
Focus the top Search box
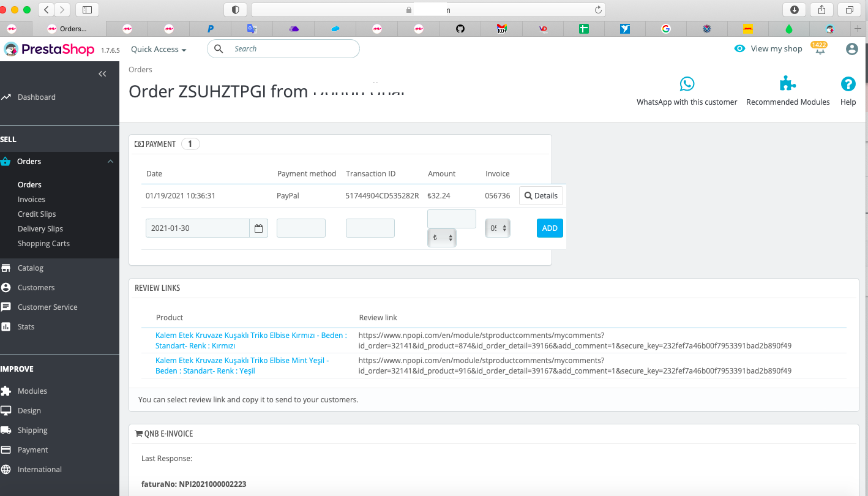[x=283, y=49]
